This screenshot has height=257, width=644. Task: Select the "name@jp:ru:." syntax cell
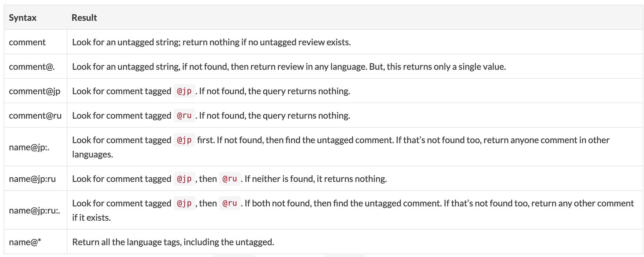[35, 211]
